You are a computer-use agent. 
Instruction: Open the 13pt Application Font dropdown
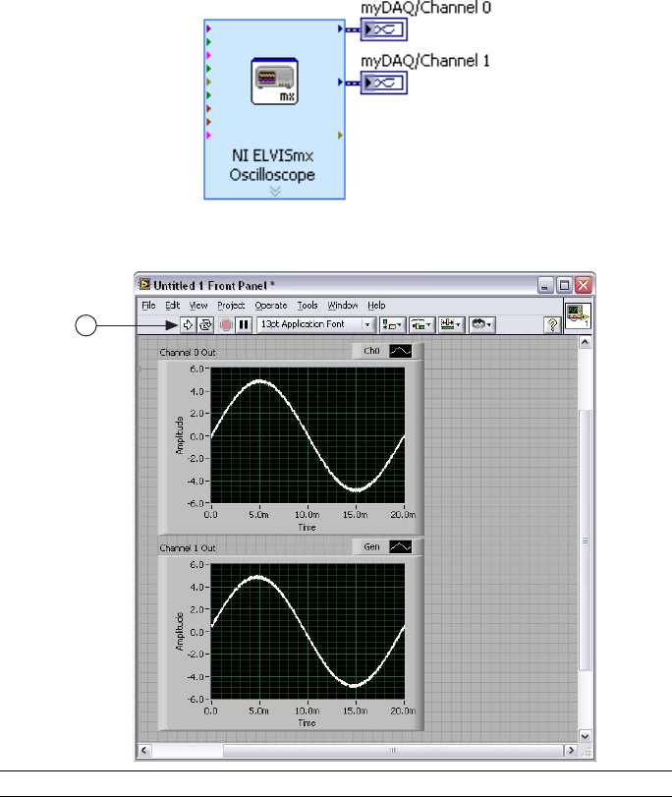(x=316, y=324)
